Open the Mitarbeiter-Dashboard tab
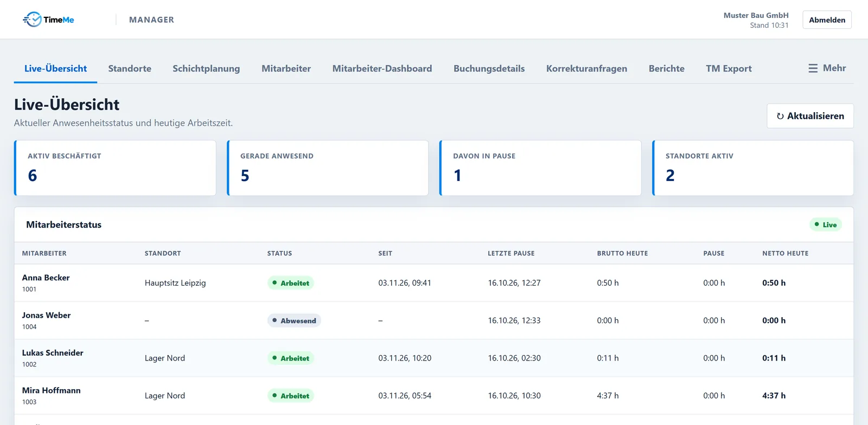868x425 pixels. [x=382, y=69]
